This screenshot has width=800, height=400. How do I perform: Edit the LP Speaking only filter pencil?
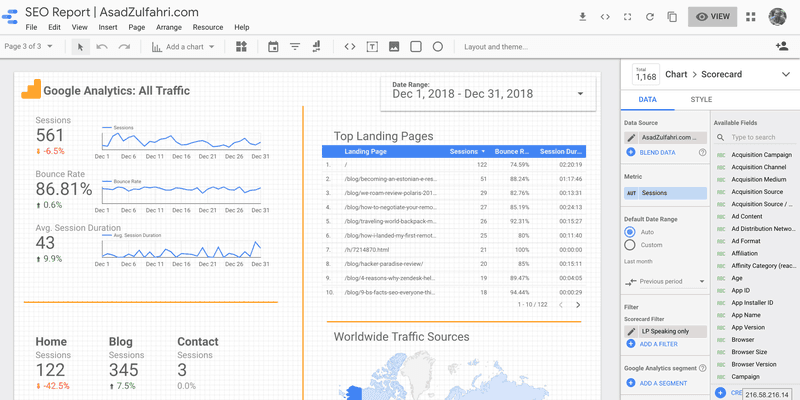(x=631, y=332)
